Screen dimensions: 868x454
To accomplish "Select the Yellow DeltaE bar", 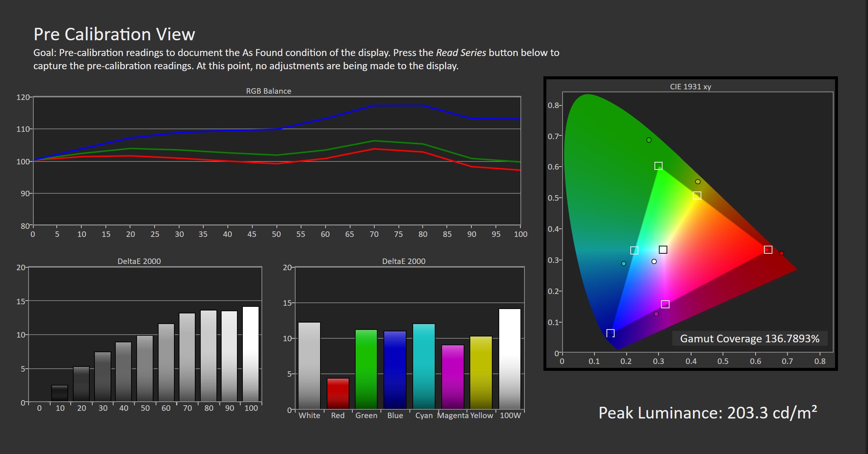I will pyautogui.click(x=481, y=372).
